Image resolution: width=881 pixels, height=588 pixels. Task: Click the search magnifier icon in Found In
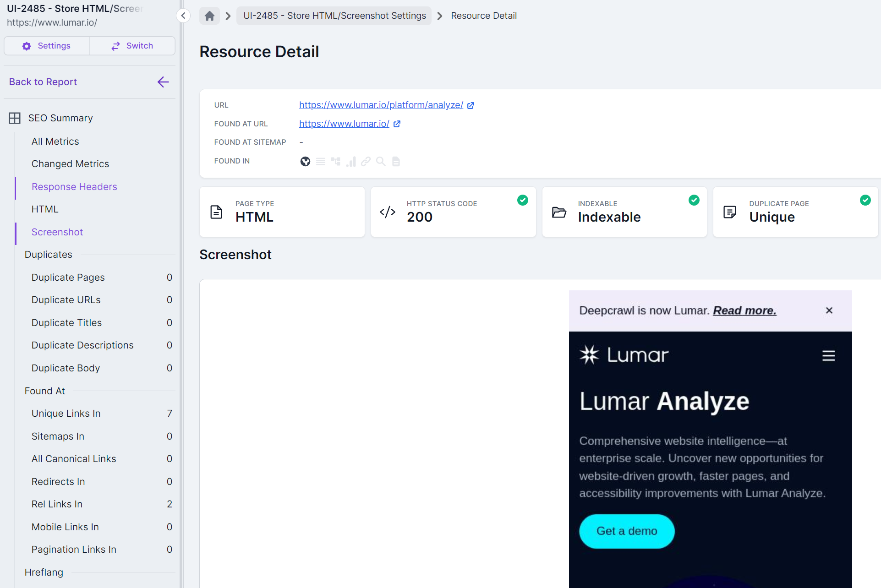(x=381, y=161)
